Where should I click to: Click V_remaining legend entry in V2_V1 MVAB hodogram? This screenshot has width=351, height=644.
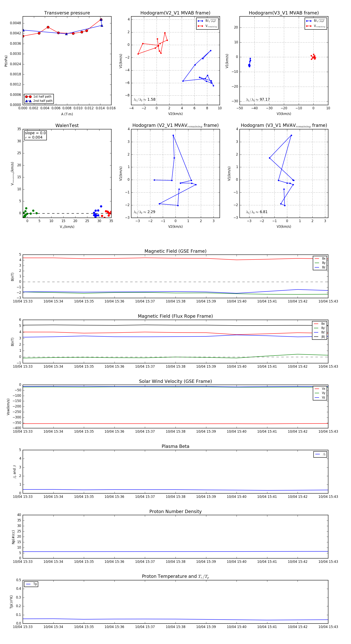tap(207, 26)
